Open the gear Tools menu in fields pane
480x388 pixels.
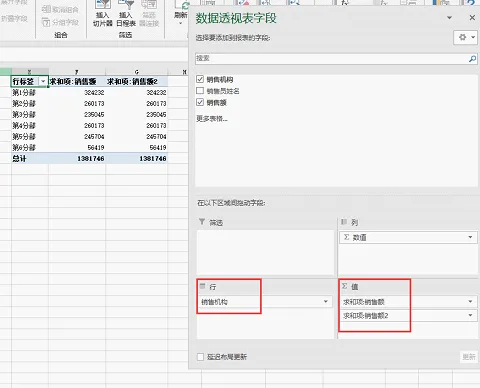pos(466,37)
